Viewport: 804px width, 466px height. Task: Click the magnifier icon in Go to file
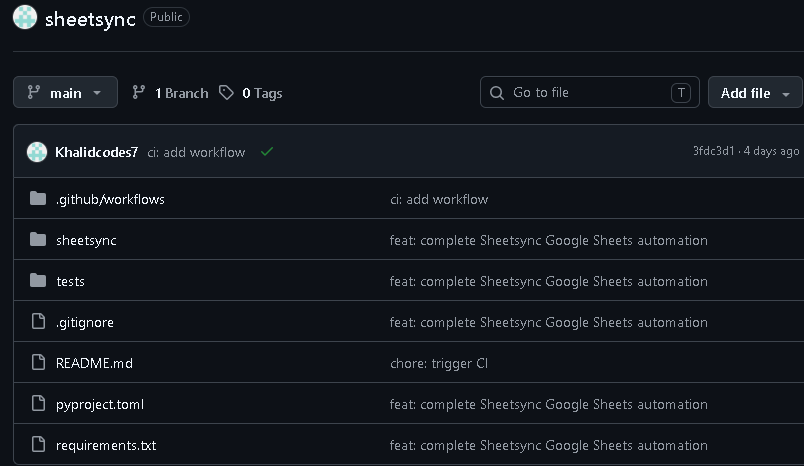[x=496, y=93]
